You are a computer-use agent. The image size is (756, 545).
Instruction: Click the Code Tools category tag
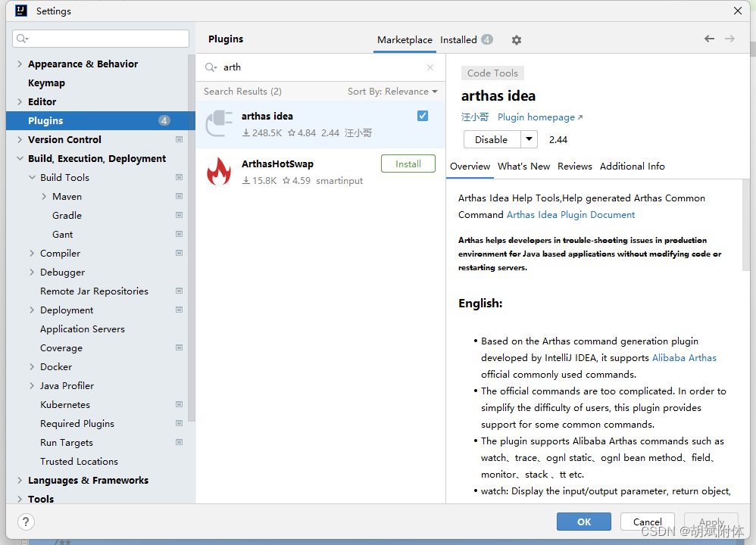click(492, 73)
